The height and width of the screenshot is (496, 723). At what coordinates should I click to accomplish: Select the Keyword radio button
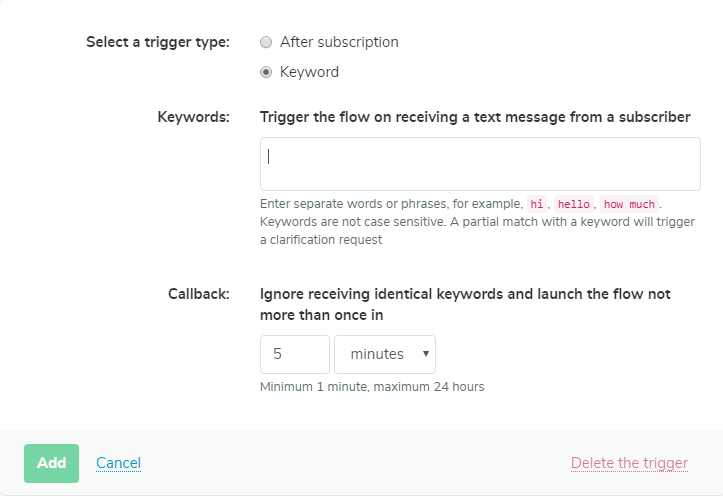[266, 72]
